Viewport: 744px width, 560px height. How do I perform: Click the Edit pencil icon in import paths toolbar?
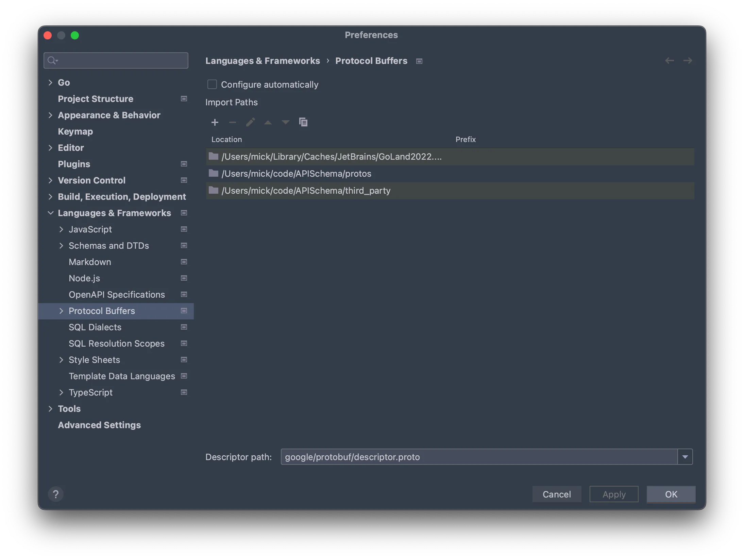point(250,122)
